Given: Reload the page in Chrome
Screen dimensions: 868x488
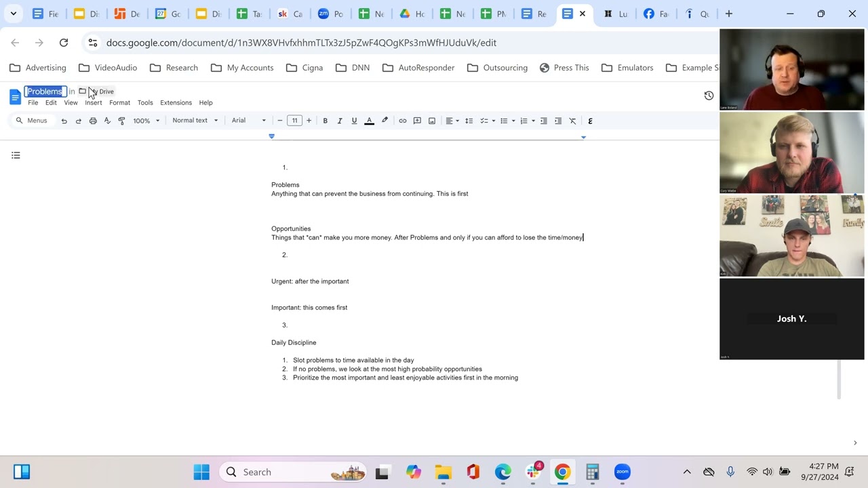Looking at the screenshot, I should coord(64,43).
